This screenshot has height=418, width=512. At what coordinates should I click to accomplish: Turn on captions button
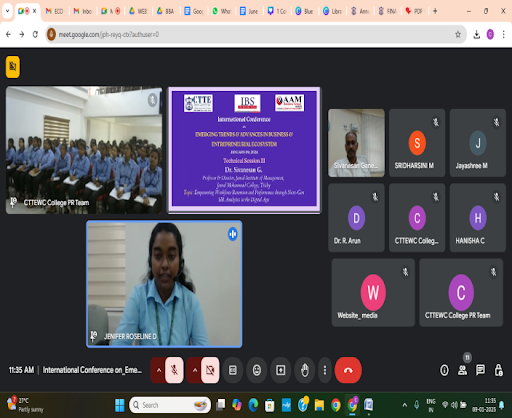pos(233,370)
